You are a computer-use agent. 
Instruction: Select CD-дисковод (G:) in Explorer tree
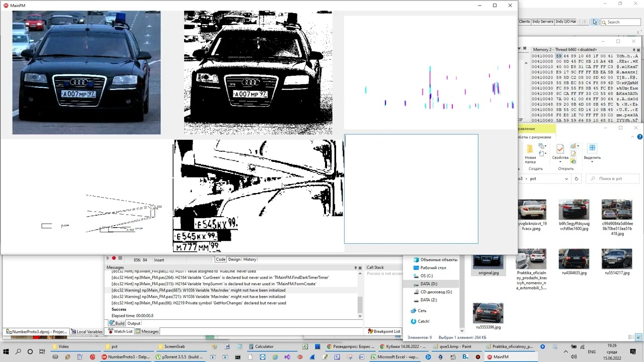436,292
